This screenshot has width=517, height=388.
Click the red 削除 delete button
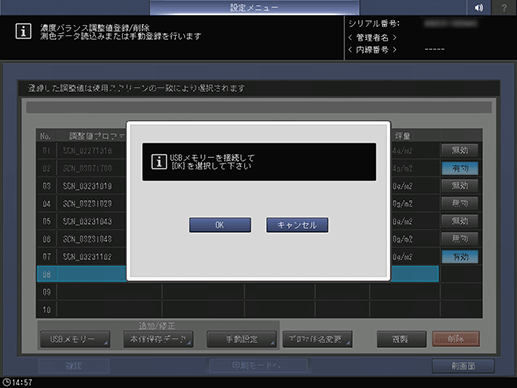tap(456, 339)
